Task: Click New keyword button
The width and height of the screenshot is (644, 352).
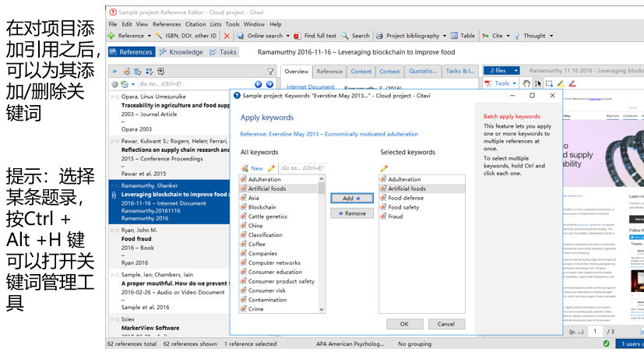Action: coord(252,168)
